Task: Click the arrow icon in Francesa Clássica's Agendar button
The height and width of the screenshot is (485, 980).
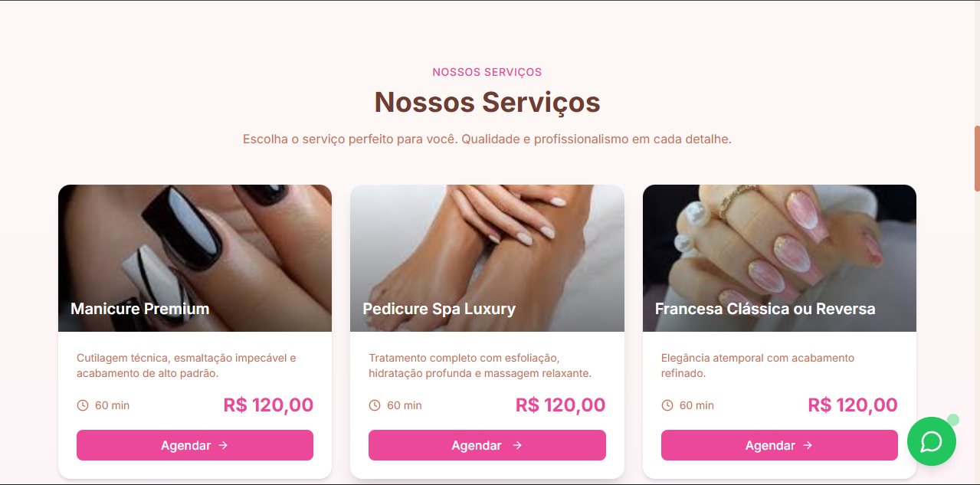Action: (x=808, y=445)
